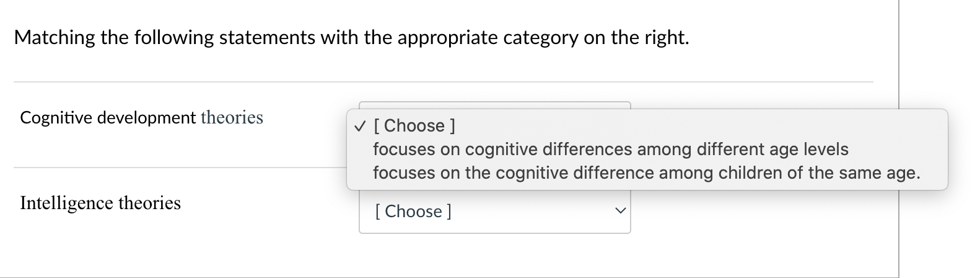Click the word "right." ending the instruction
The image size is (980, 278).
pos(666,38)
